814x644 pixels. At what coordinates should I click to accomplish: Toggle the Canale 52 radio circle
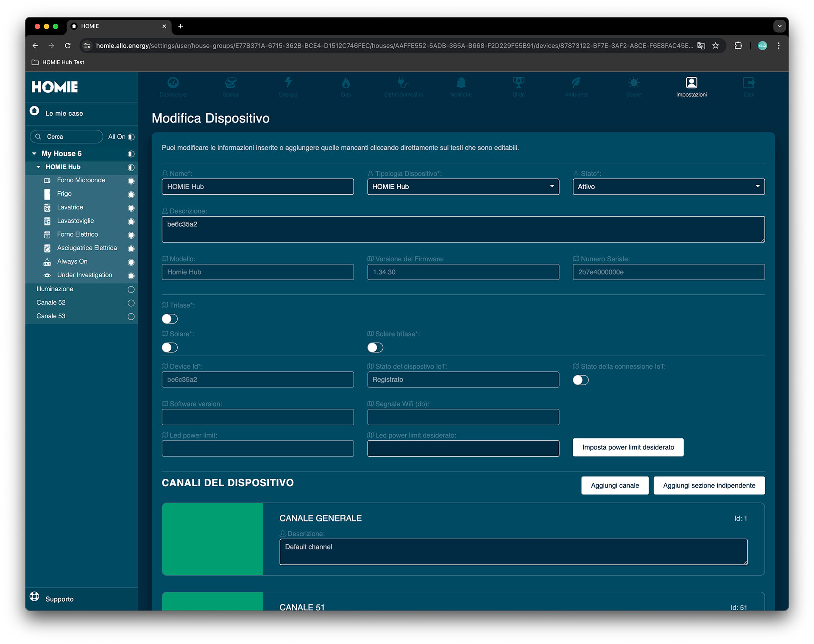pyautogui.click(x=131, y=303)
